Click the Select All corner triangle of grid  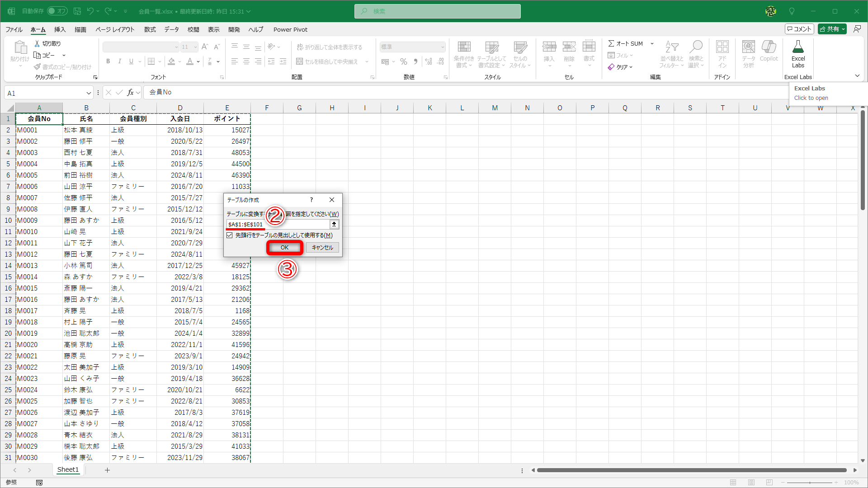(10, 108)
